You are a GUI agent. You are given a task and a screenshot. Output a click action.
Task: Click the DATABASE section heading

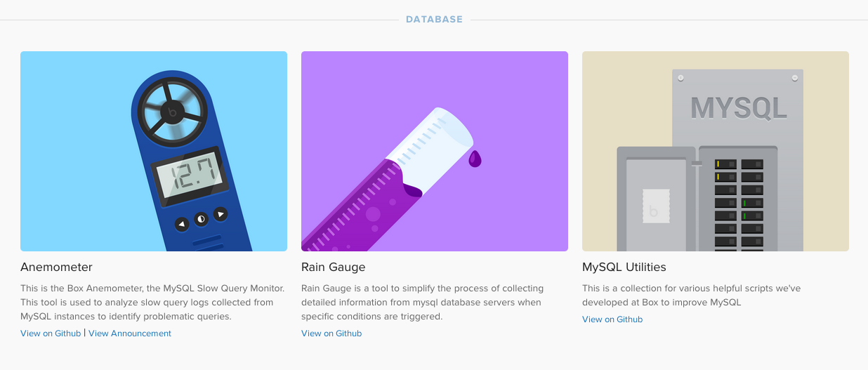[434, 20]
